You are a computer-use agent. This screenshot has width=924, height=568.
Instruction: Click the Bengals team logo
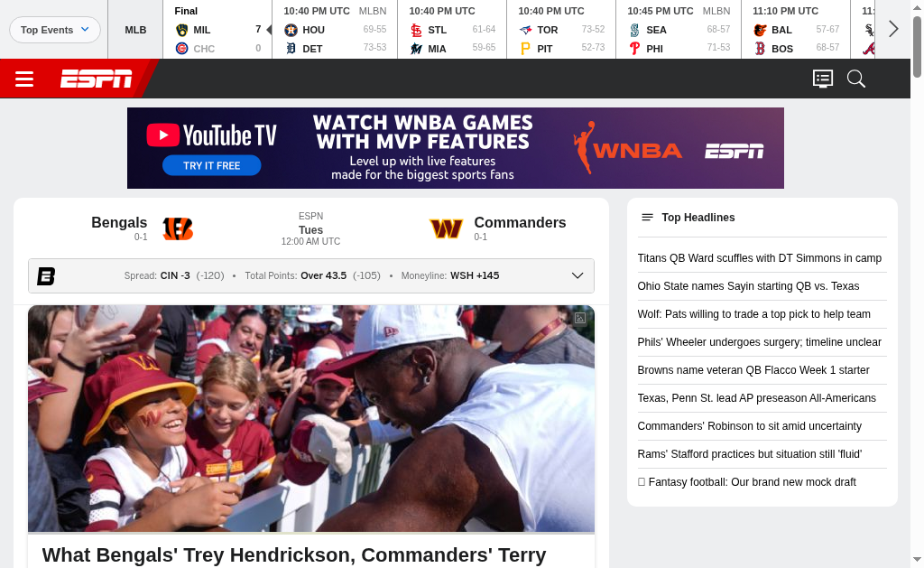pos(178,228)
